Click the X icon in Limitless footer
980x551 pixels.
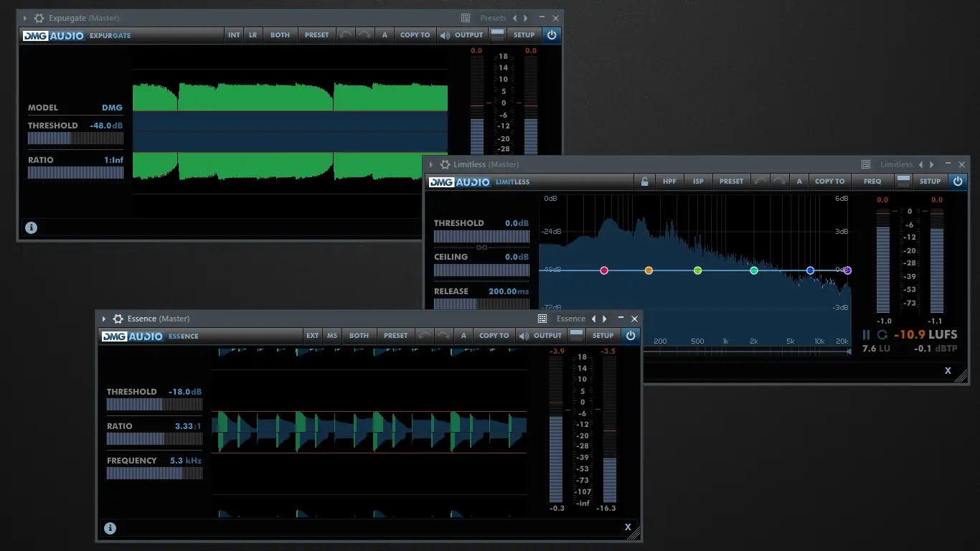[948, 371]
